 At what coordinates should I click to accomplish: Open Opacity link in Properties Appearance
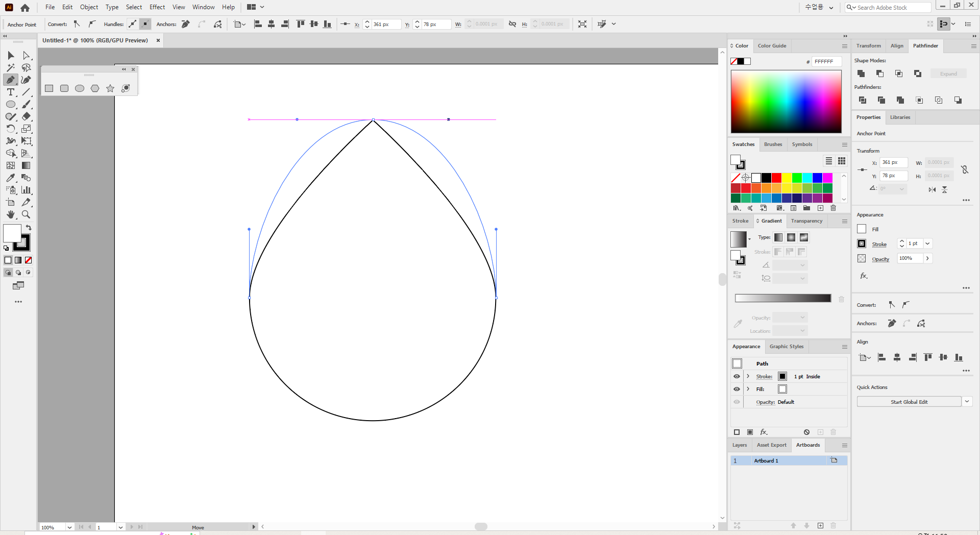(x=880, y=259)
